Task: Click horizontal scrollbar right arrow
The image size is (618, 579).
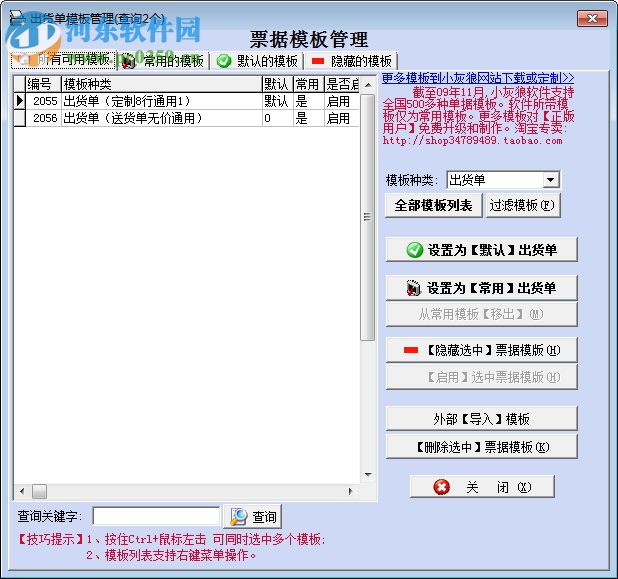Action: click(x=350, y=491)
